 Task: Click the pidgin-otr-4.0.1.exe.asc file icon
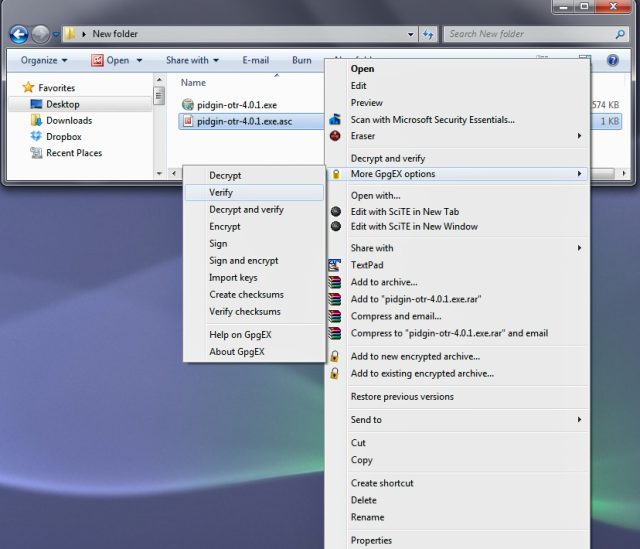click(x=188, y=121)
